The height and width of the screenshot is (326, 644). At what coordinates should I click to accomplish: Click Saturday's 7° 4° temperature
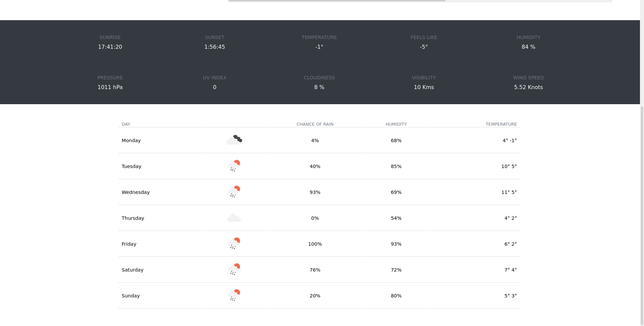511,270
